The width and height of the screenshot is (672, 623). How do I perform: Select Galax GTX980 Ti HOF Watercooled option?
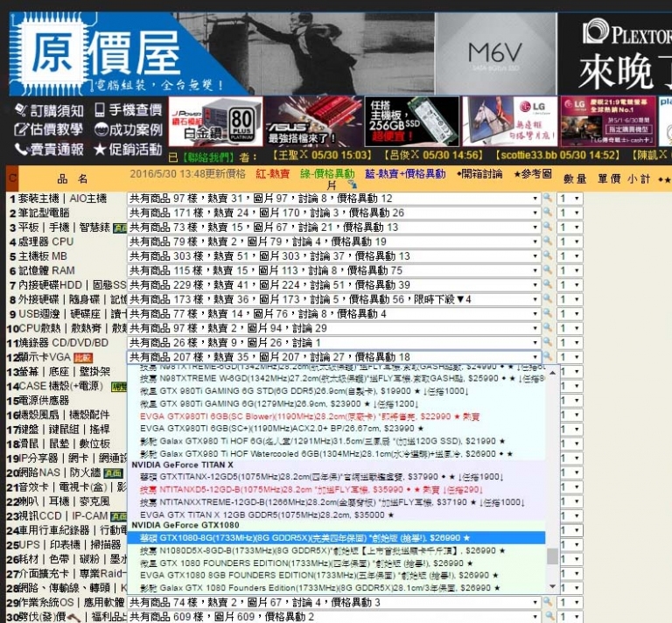(x=336, y=454)
